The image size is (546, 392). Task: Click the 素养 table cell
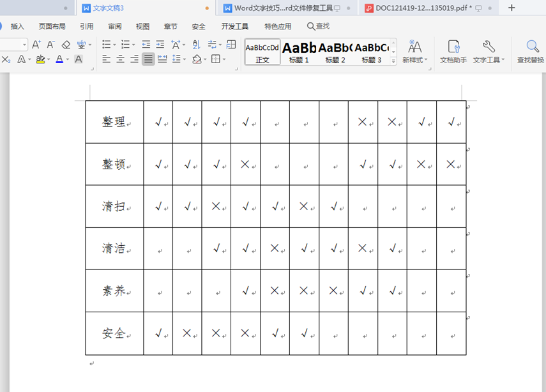pos(114,290)
